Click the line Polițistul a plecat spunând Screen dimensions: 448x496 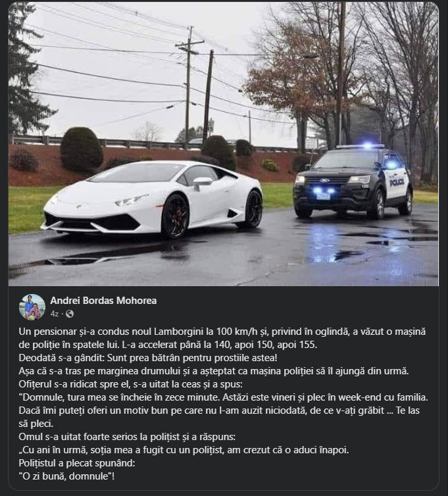pyautogui.click(x=77, y=463)
